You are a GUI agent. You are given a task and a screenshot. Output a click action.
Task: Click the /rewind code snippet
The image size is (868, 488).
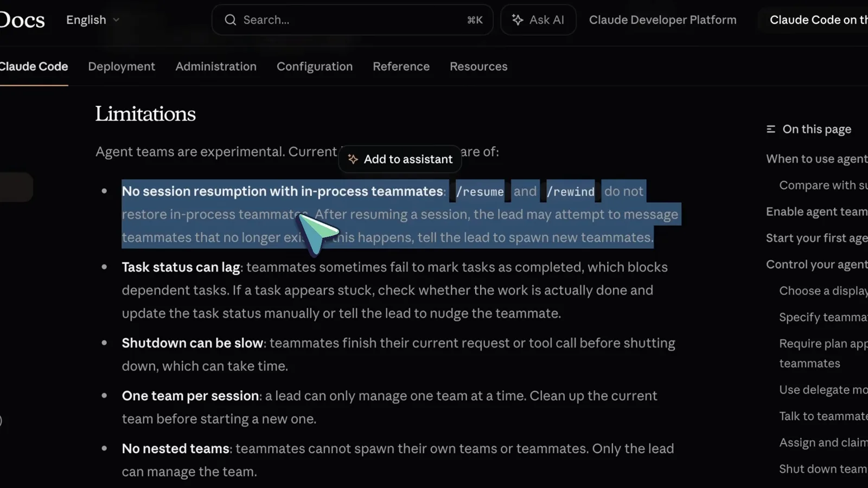571,191
